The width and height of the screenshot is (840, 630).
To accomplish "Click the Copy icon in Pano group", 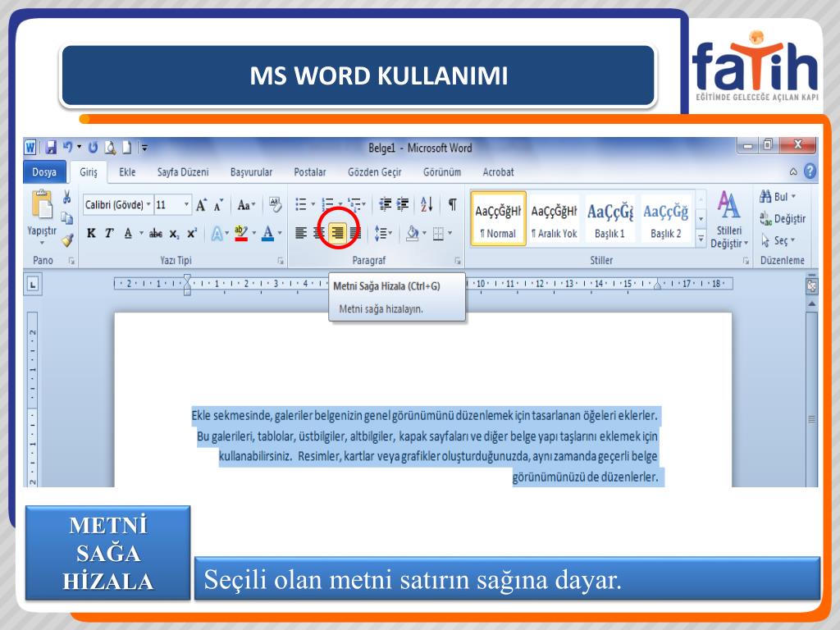I will pos(67,218).
